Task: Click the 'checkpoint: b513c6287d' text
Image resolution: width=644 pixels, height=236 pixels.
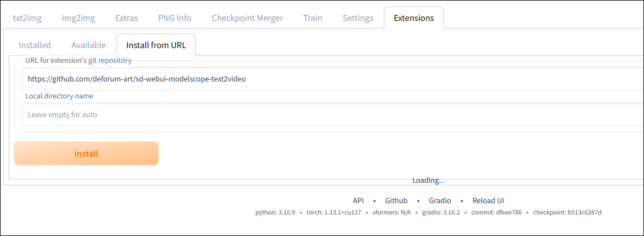Action: tap(567, 213)
